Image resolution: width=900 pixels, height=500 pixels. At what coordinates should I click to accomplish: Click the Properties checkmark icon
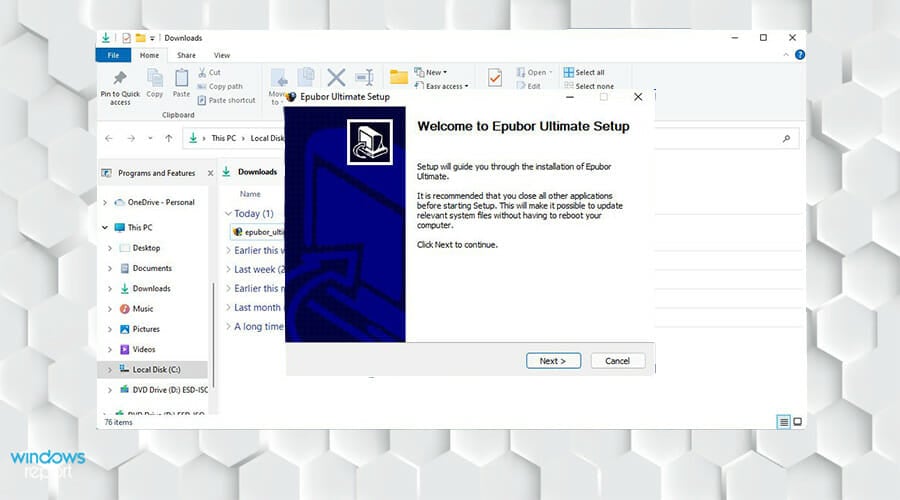pyautogui.click(x=495, y=77)
